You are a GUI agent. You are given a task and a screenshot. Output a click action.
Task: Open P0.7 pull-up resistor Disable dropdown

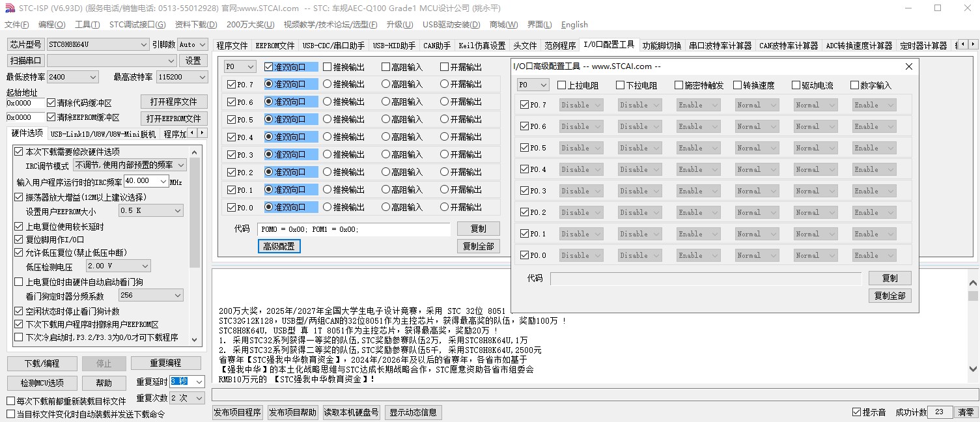click(x=581, y=105)
